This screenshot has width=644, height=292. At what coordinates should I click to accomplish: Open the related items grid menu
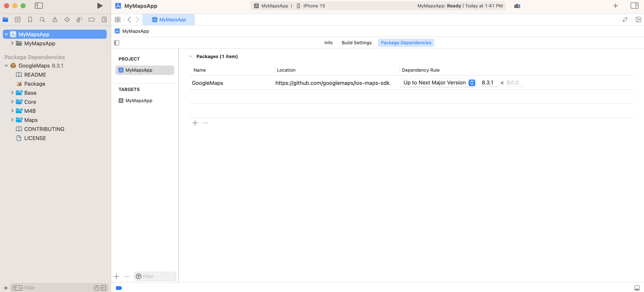coord(118,20)
